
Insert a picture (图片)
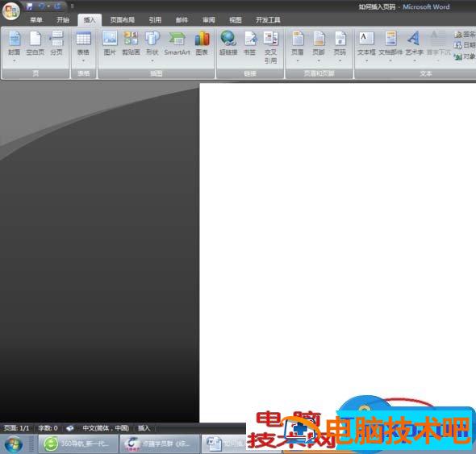(x=110, y=44)
